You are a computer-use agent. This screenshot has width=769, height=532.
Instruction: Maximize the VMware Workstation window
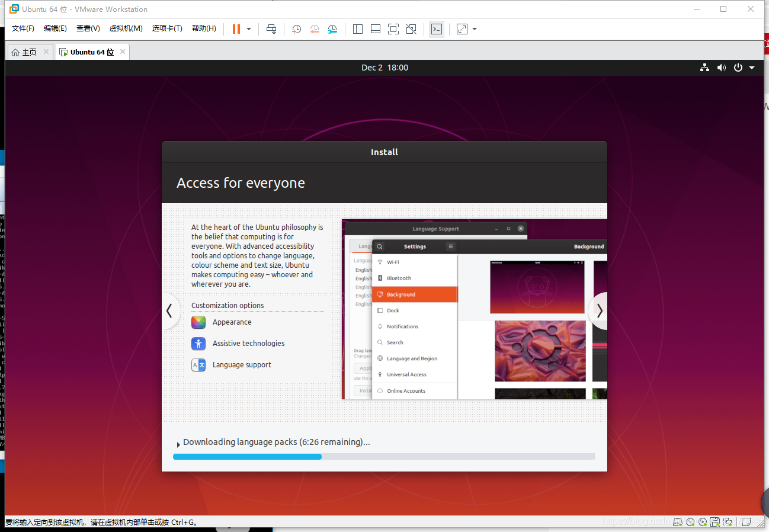(723, 9)
